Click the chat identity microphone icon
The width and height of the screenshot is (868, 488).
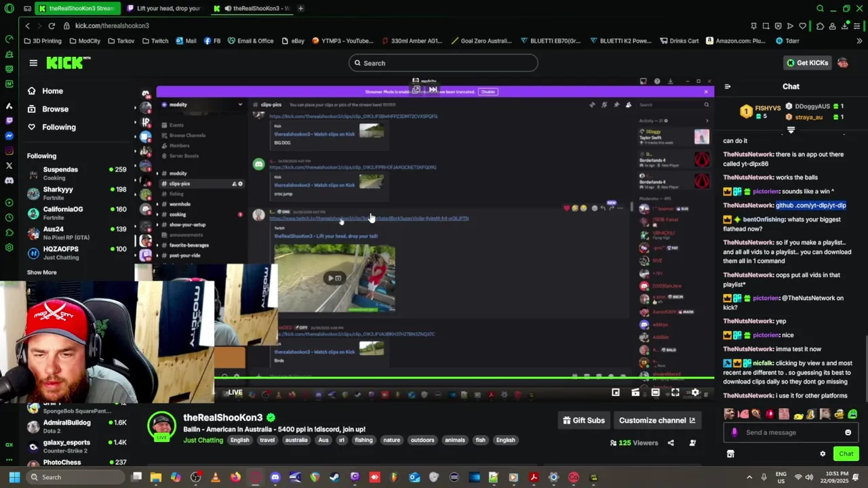pos(734,432)
